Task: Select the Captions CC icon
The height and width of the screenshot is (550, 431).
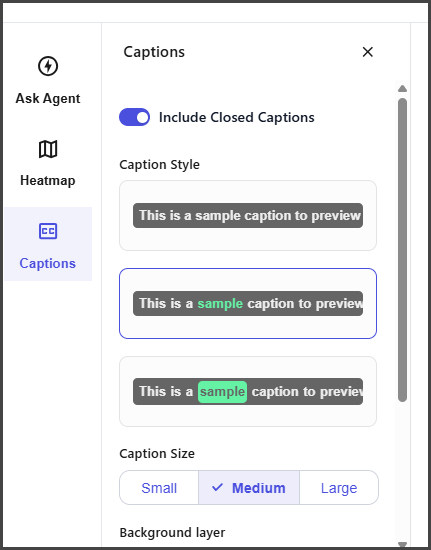Action: tap(48, 231)
